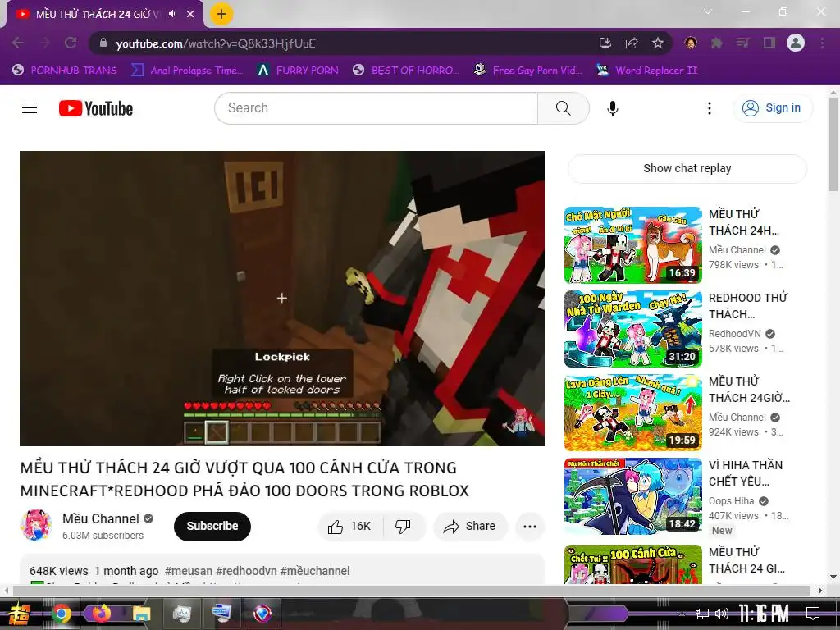Open Firefox from taskbar
This screenshot has height=630, width=840.
click(101, 614)
